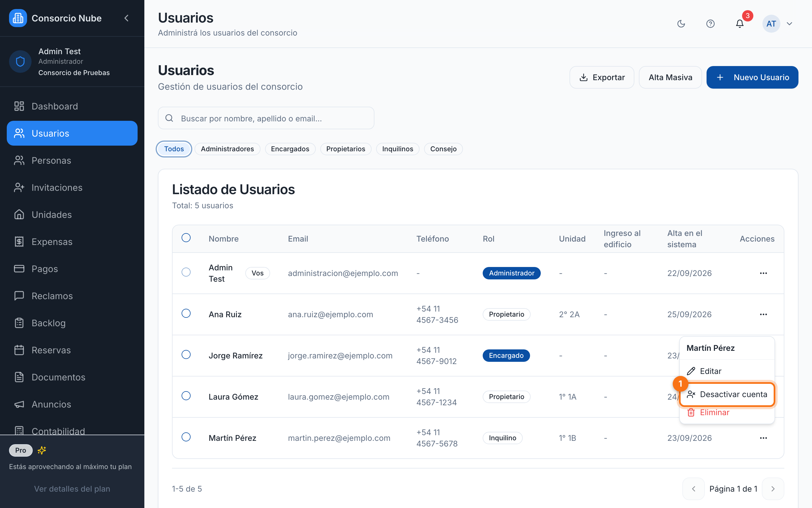Image resolution: width=812 pixels, height=508 pixels.
Task: Open Reservas in the sidebar
Action: click(x=72, y=350)
